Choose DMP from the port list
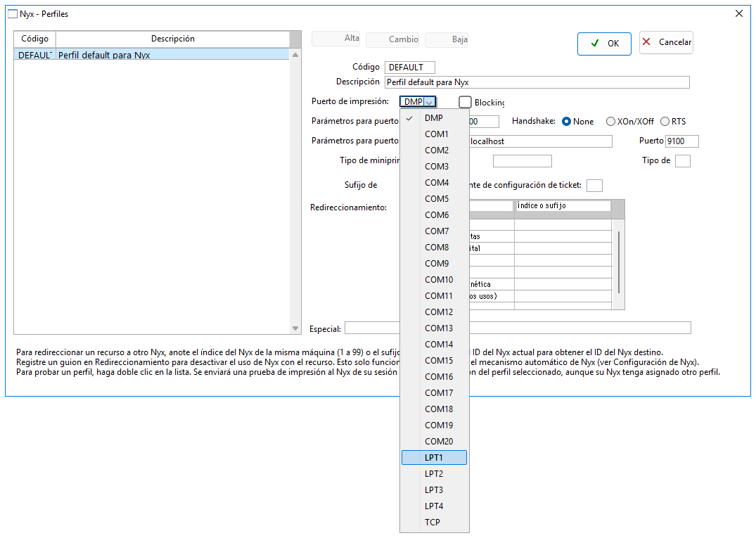Screen dimensions: 756x538 [x=434, y=118]
